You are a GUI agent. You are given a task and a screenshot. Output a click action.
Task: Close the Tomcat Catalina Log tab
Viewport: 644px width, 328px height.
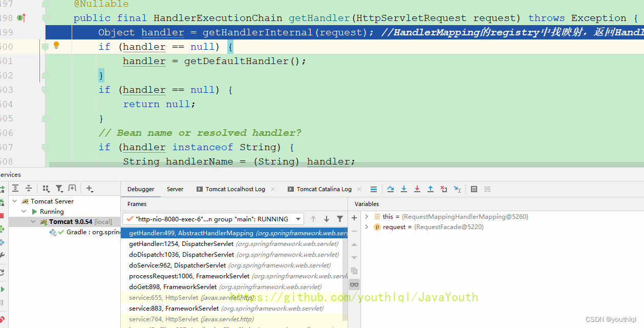pos(359,189)
